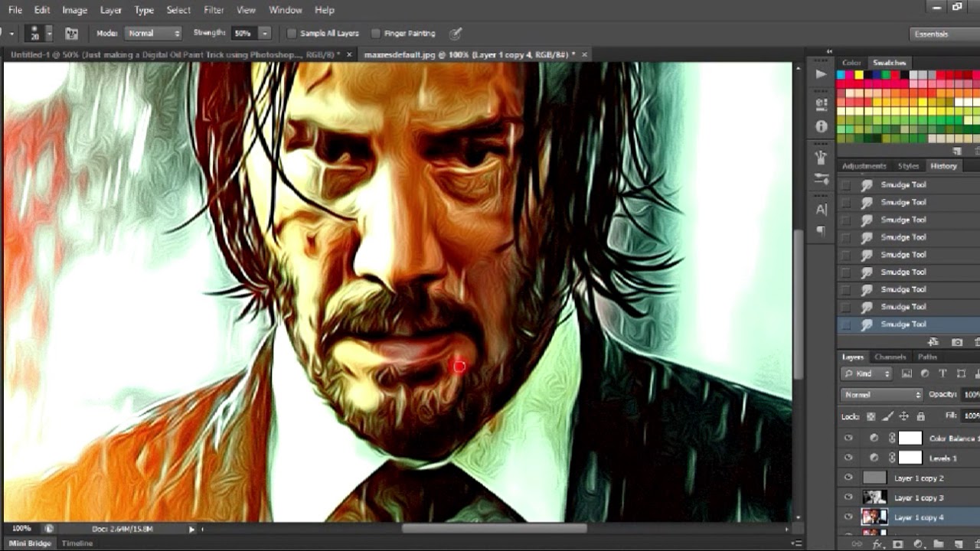This screenshot has width=980, height=551.
Task: Filter layers by pixel layer icon
Action: click(907, 373)
